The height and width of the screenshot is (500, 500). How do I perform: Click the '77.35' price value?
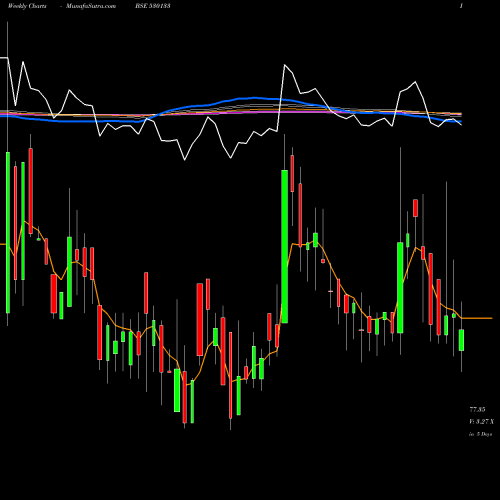click(477, 409)
